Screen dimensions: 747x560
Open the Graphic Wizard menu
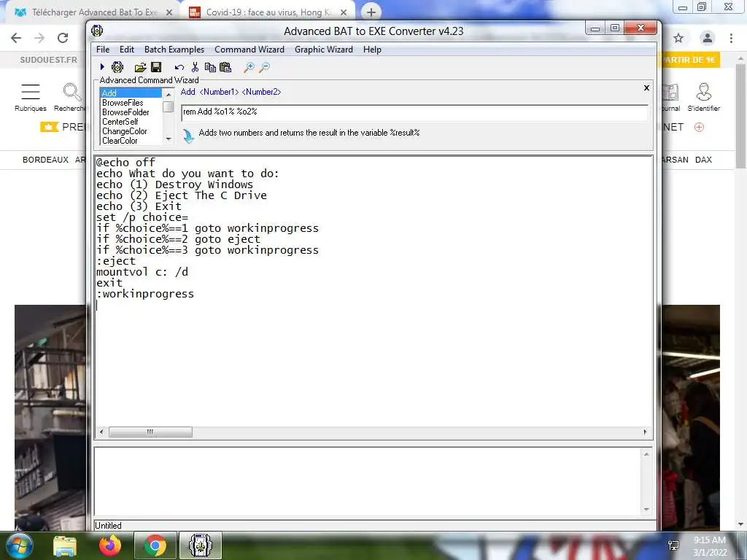324,50
